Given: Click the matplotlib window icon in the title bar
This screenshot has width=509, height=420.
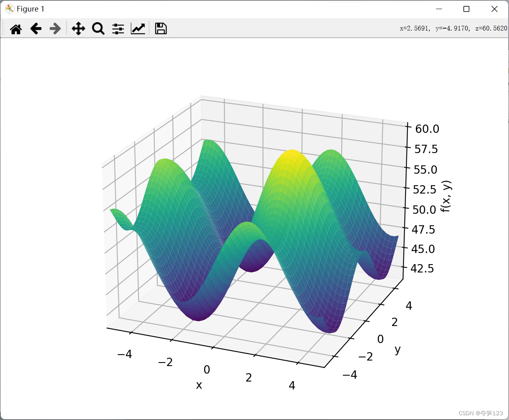Looking at the screenshot, I should [10, 9].
